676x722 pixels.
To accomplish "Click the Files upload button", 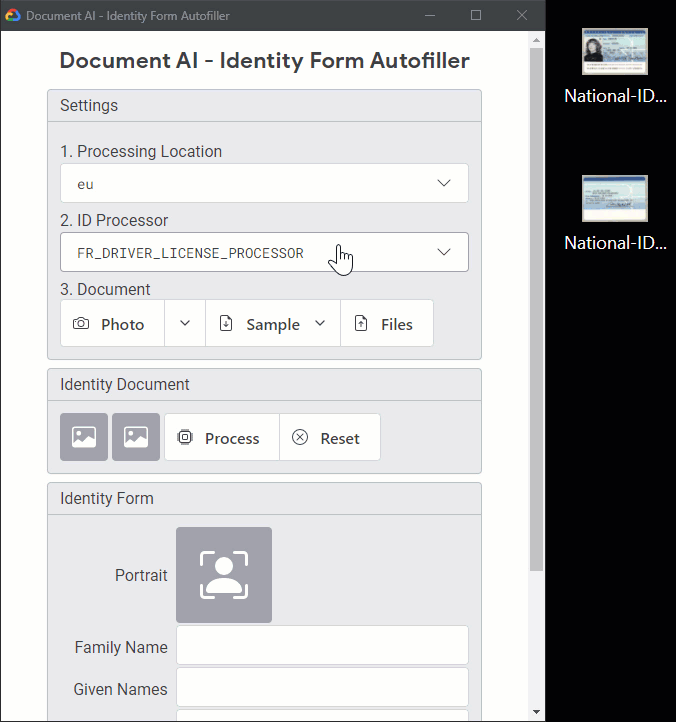I will (387, 324).
